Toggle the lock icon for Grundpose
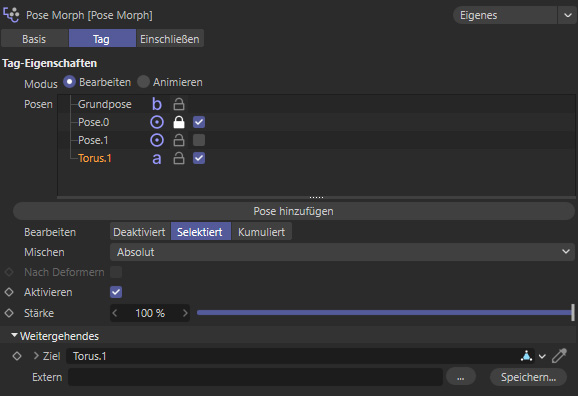Viewport: 578px width, 396px height. (179, 104)
